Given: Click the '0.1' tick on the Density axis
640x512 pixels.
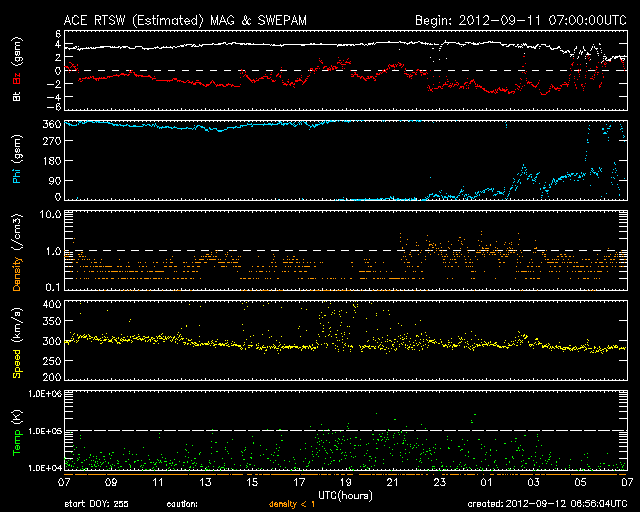Looking at the screenshot, I should point(53,287).
